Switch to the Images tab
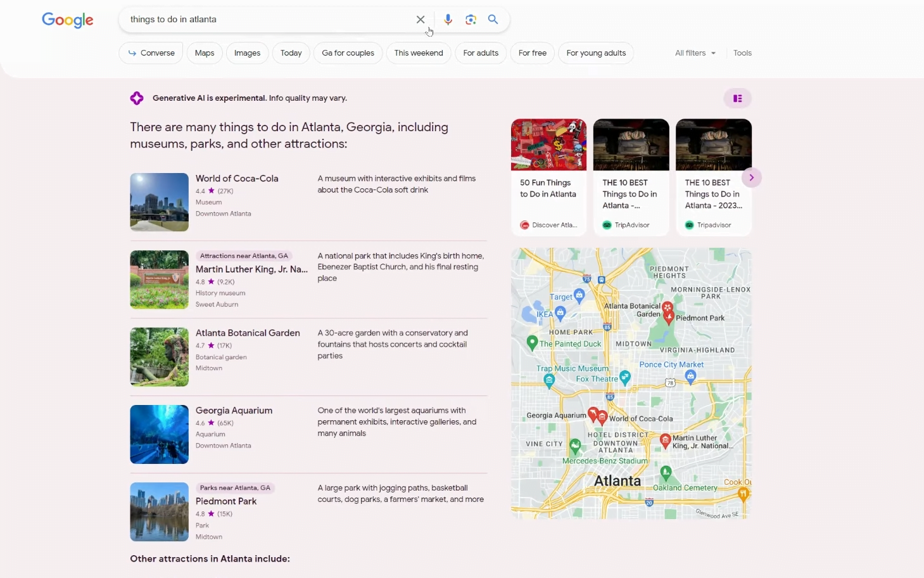924x578 pixels. pyautogui.click(x=247, y=53)
